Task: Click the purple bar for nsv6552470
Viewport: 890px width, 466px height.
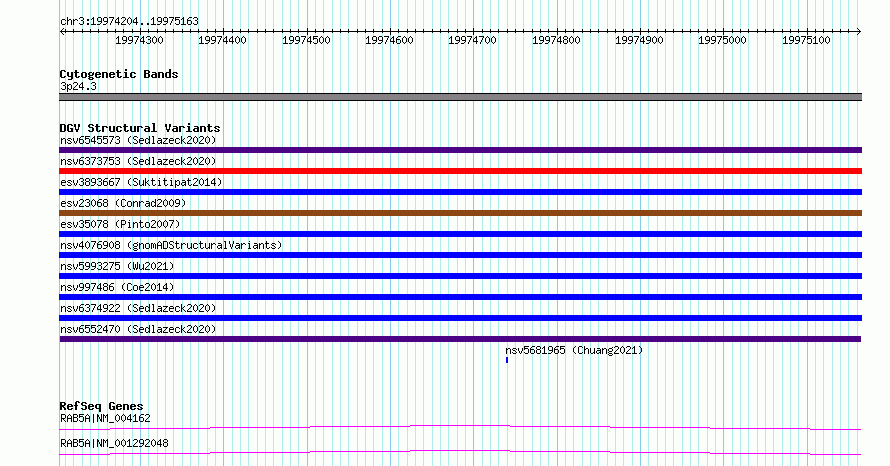Action: [460, 339]
